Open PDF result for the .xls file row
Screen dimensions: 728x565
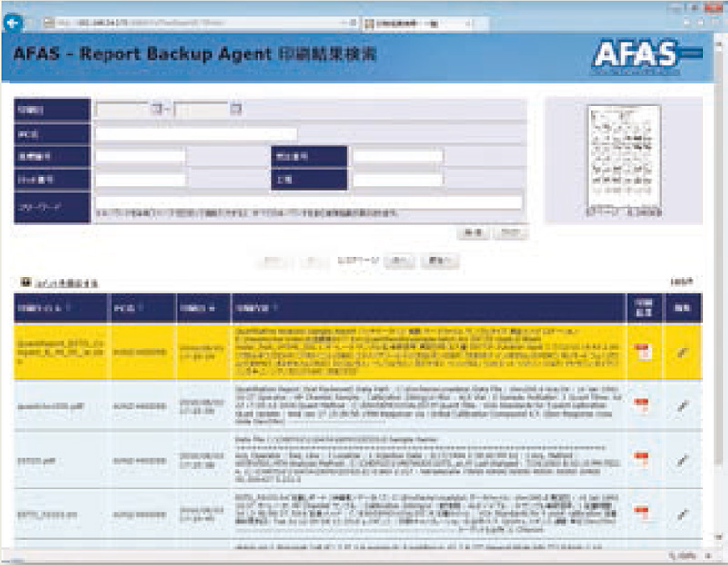[x=642, y=513]
